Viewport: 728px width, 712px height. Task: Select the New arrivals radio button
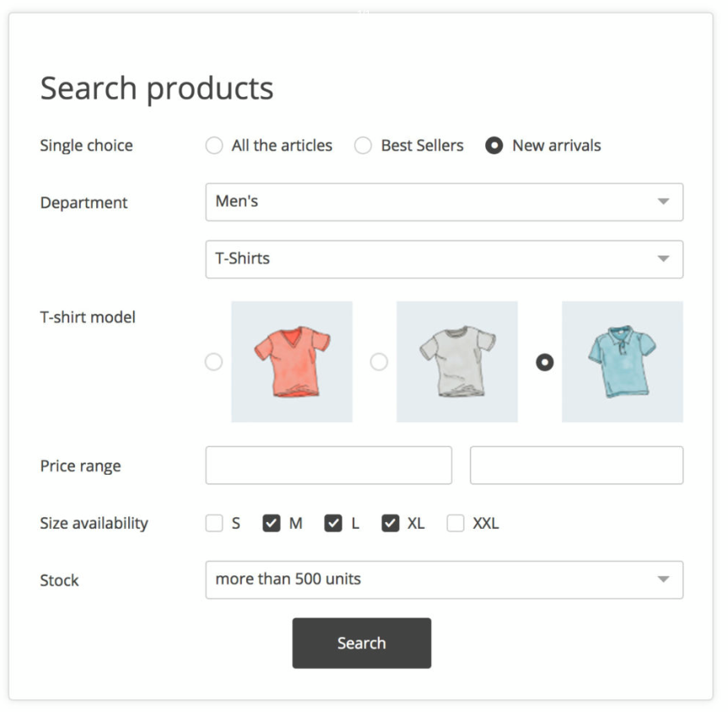pos(494,145)
